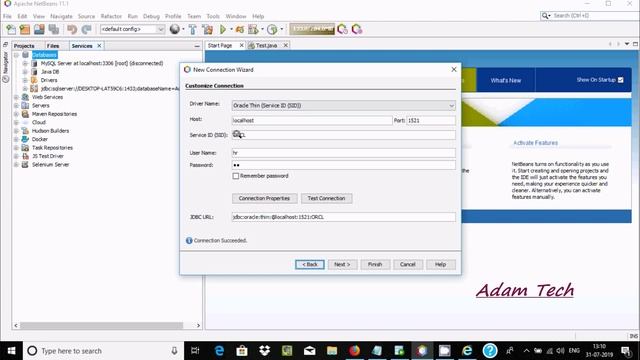Open the Tools menu
The image size is (640, 360).
213,16
